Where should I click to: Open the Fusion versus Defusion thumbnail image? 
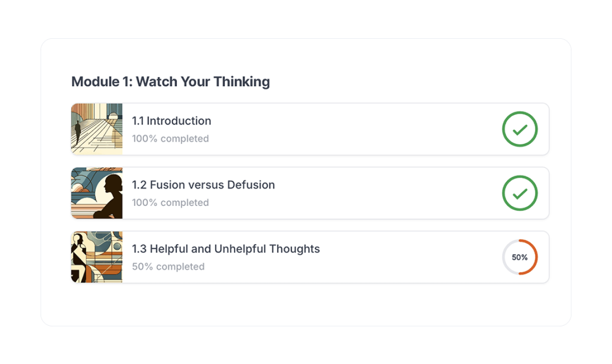[97, 193]
